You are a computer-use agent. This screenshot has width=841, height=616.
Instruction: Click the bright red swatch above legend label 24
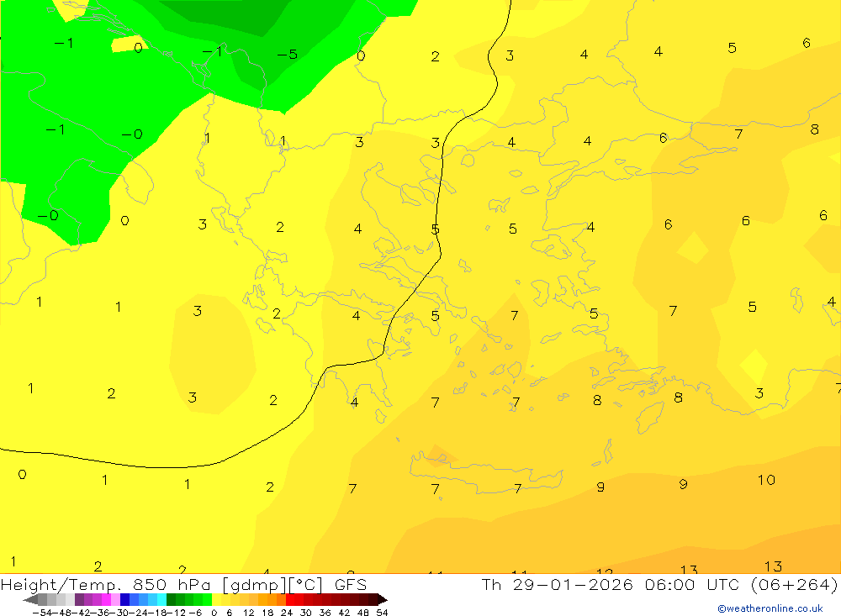(x=290, y=600)
